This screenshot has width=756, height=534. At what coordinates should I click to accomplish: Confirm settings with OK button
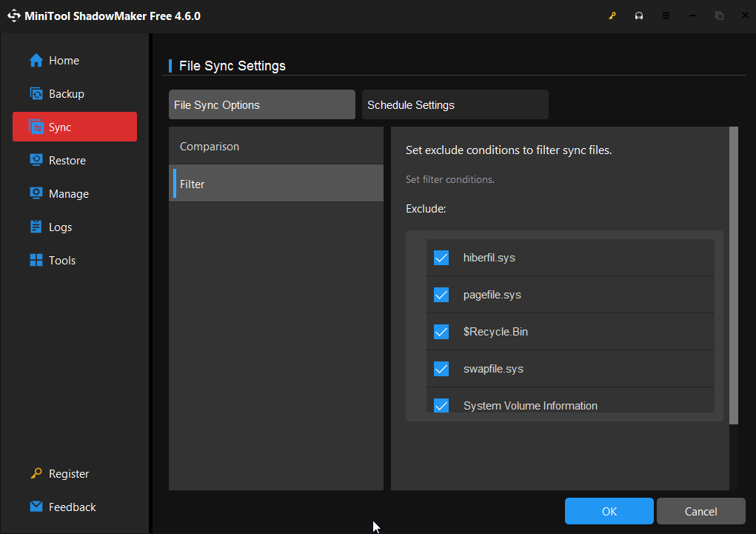pyautogui.click(x=609, y=511)
